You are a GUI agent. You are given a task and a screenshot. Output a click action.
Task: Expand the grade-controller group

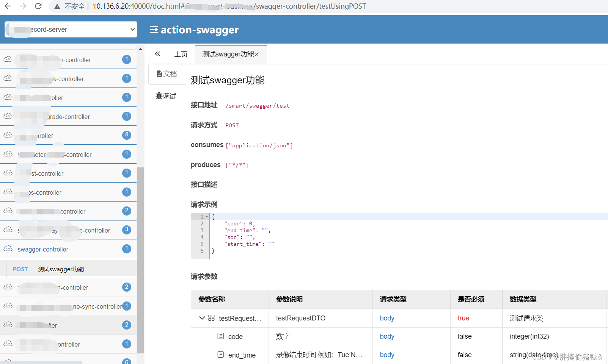pyautogui.click(x=68, y=117)
